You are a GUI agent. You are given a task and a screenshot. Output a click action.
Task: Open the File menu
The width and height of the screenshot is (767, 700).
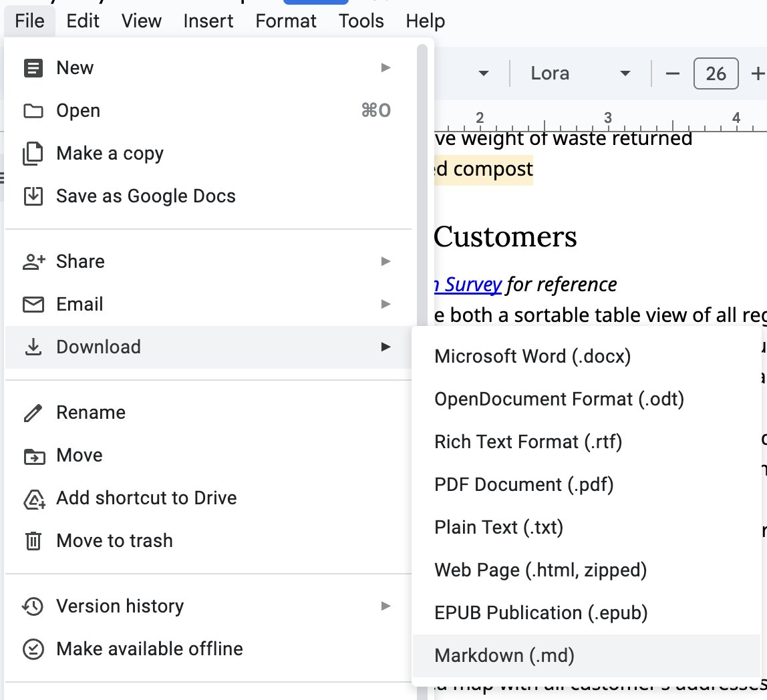click(x=29, y=21)
